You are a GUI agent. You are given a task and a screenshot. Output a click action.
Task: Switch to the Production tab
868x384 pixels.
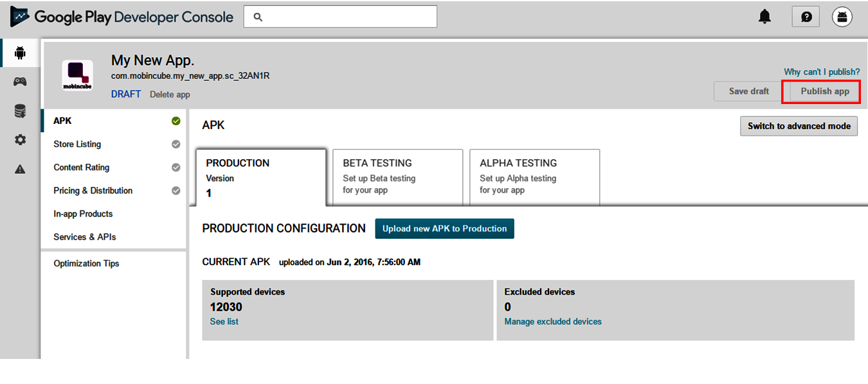click(261, 177)
